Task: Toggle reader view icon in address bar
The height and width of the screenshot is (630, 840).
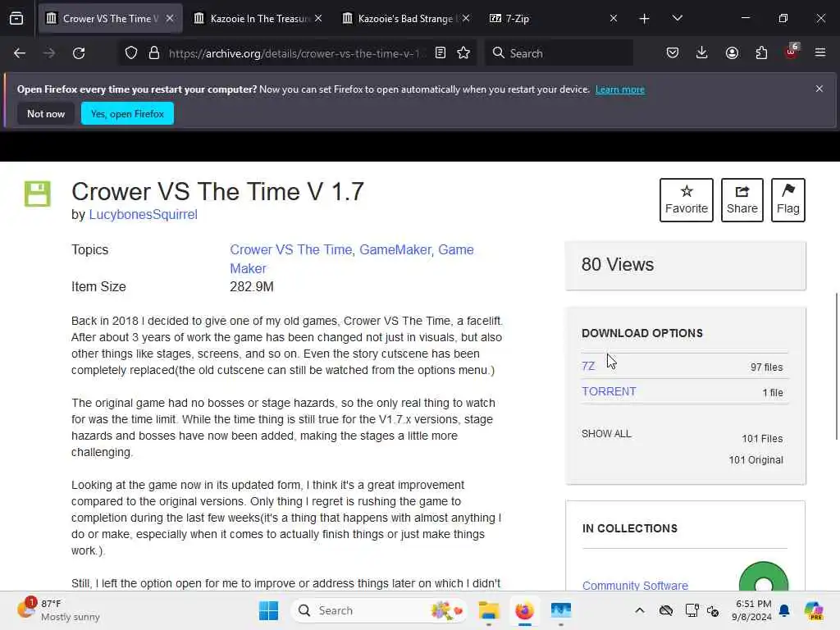Action: coord(441,53)
